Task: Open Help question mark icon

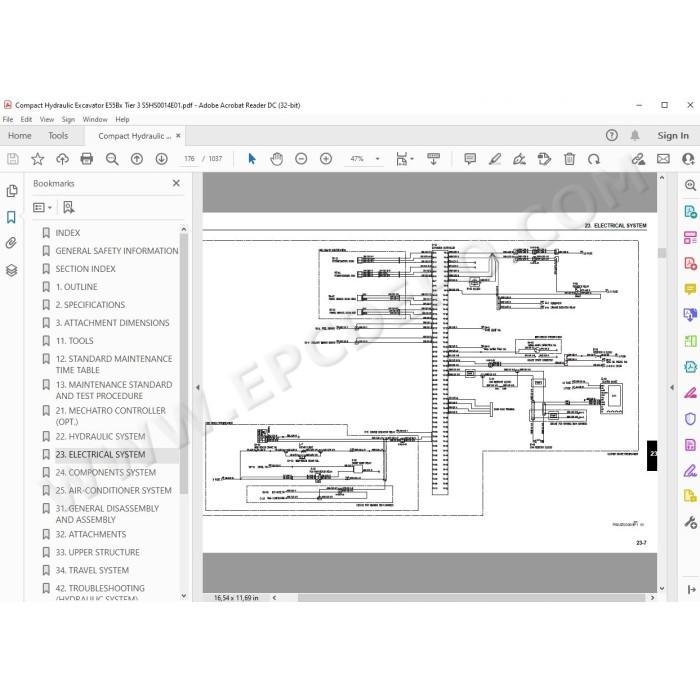Action: (612, 135)
